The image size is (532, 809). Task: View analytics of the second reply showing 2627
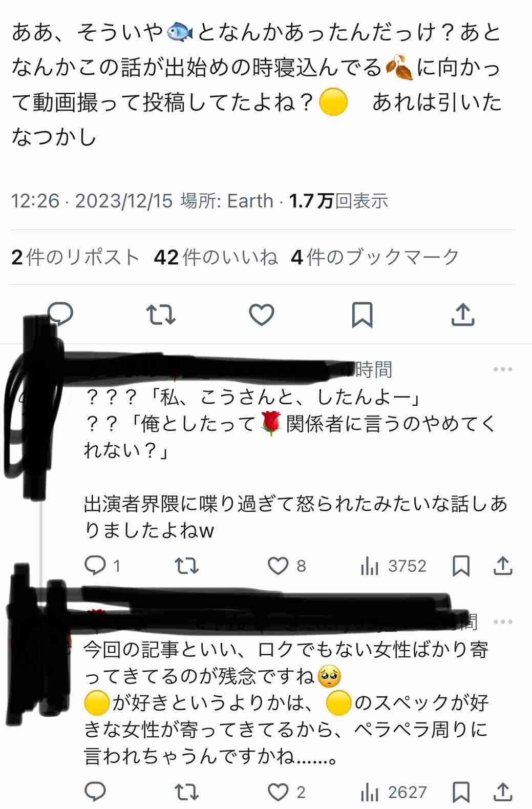pyautogui.click(x=393, y=793)
